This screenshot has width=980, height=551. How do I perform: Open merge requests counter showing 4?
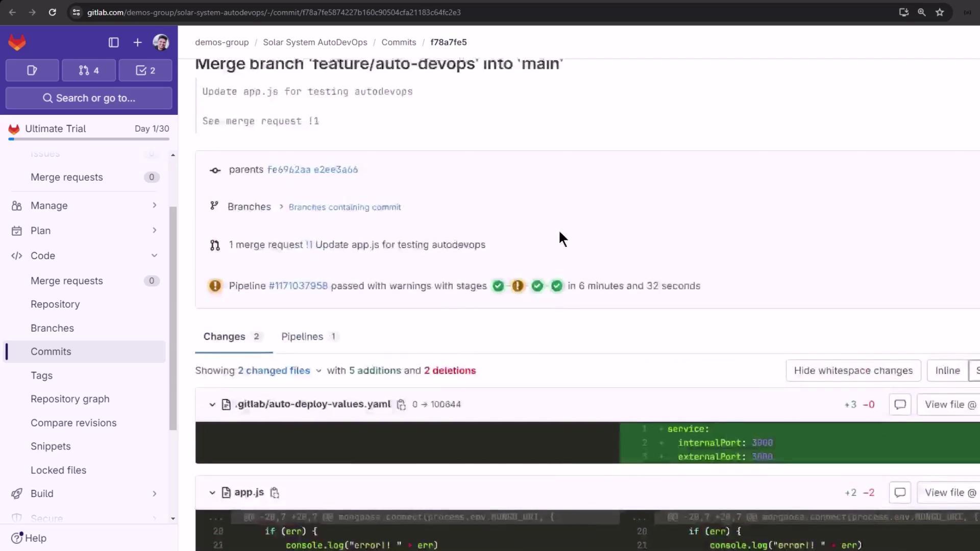89,70
